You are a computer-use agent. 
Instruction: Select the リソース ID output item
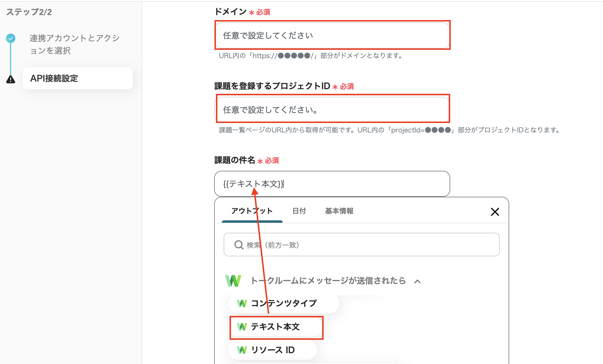click(273, 350)
